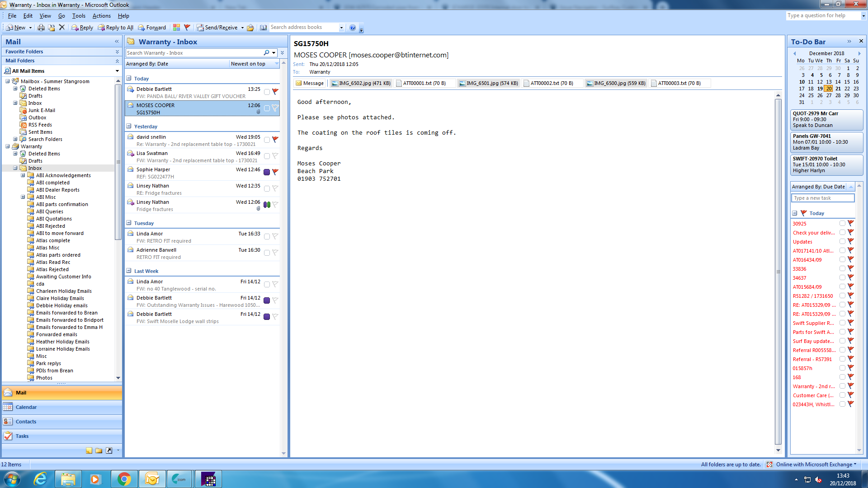
Task: Click the Forward toolbar button
Action: 152,28
